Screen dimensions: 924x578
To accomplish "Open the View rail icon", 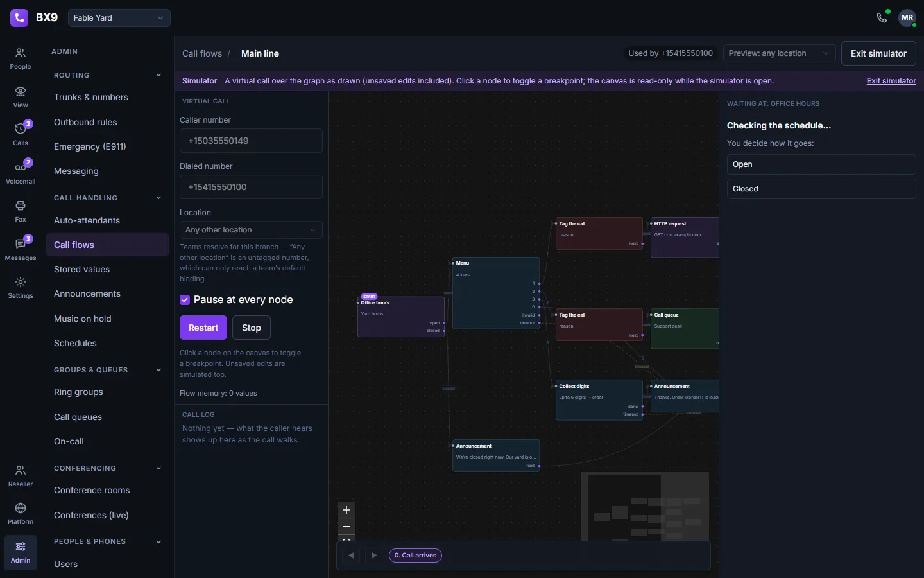I will click(21, 97).
